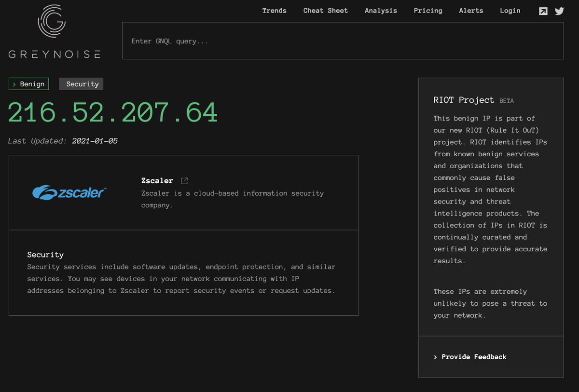Click the Security section heading
This screenshot has height=392, width=579.
coord(45,255)
